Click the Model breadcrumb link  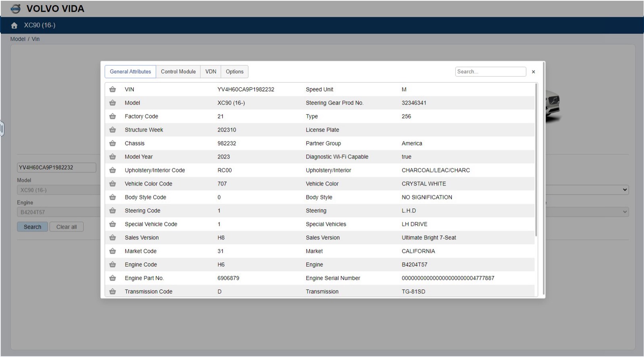[x=18, y=39]
